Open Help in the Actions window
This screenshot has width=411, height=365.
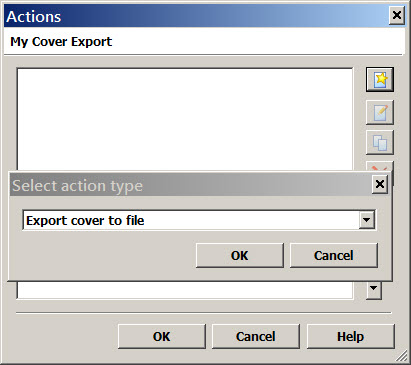pos(350,336)
